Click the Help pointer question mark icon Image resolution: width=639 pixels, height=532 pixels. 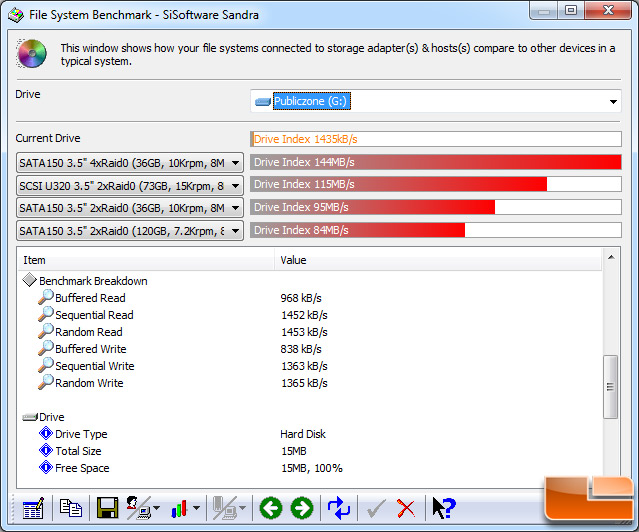coord(444,508)
